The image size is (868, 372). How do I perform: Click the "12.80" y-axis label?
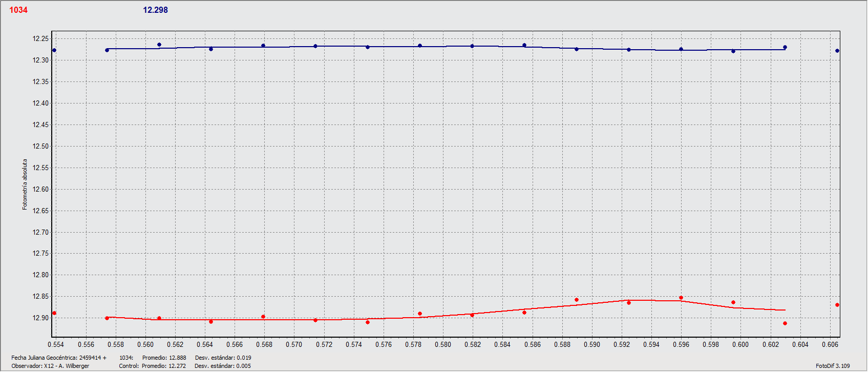point(41,275)
